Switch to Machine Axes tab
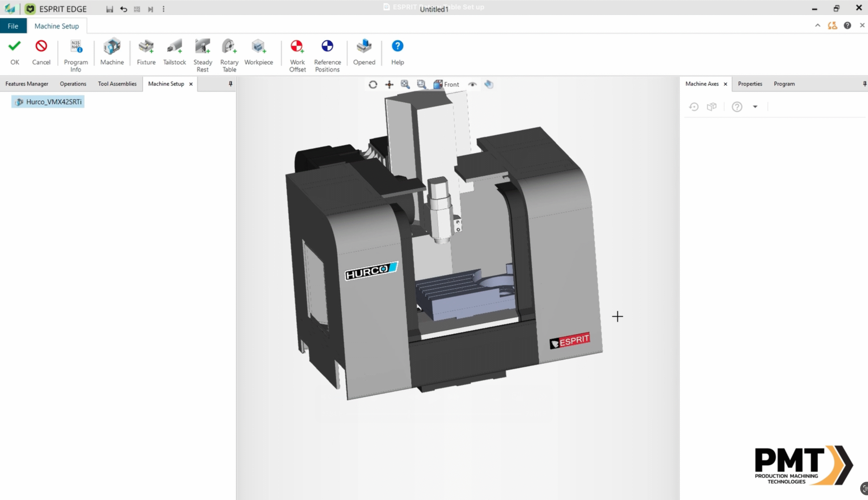The height and width of the screenshot is (500, 868). point(702,84)
